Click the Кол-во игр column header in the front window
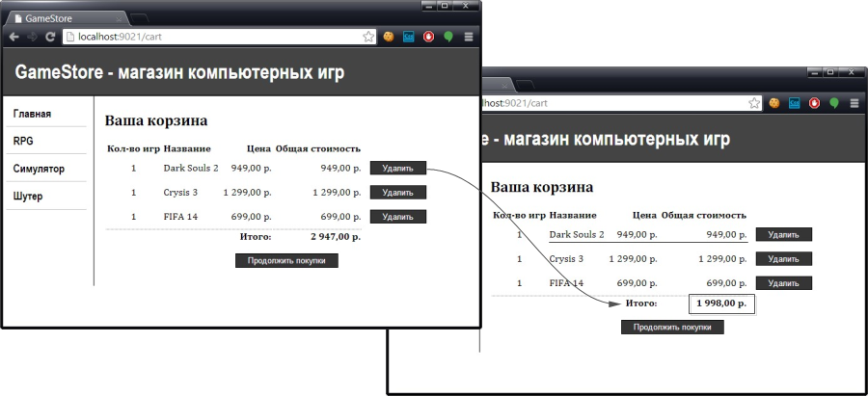The width and height of the screenshot is (868, 396). [x=133, y=148]
